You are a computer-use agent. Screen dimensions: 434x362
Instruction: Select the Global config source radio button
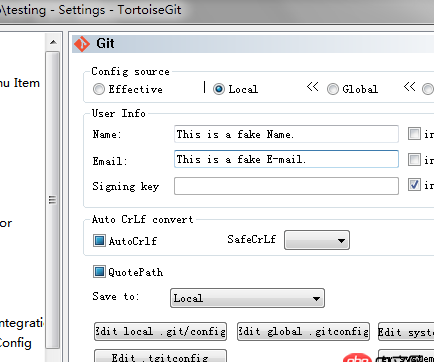pos(332,89)
